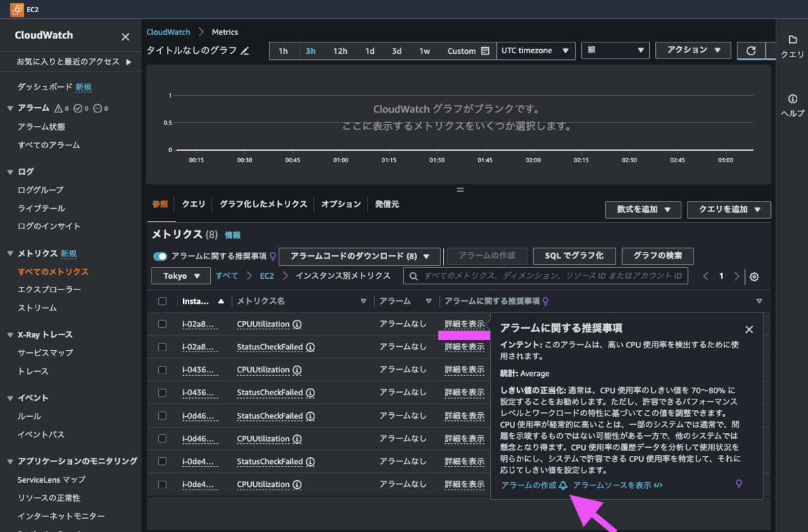808x532 pixels.
Task: Click 詳細を表示 for i-0de4 CPUUtilization row
Action: (x=464, y=484)
